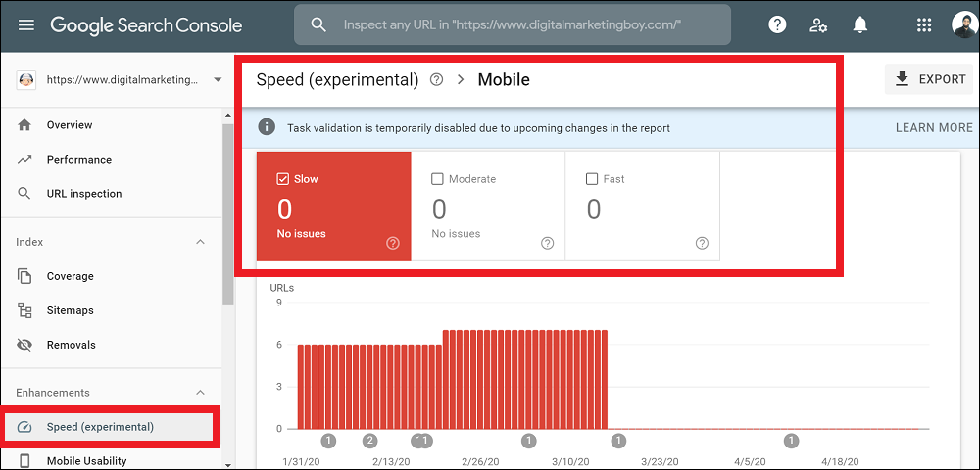Open the account profile avatar
Viewport: 980px width, 470px height.
pyautogui.click(x=965, y=24)
